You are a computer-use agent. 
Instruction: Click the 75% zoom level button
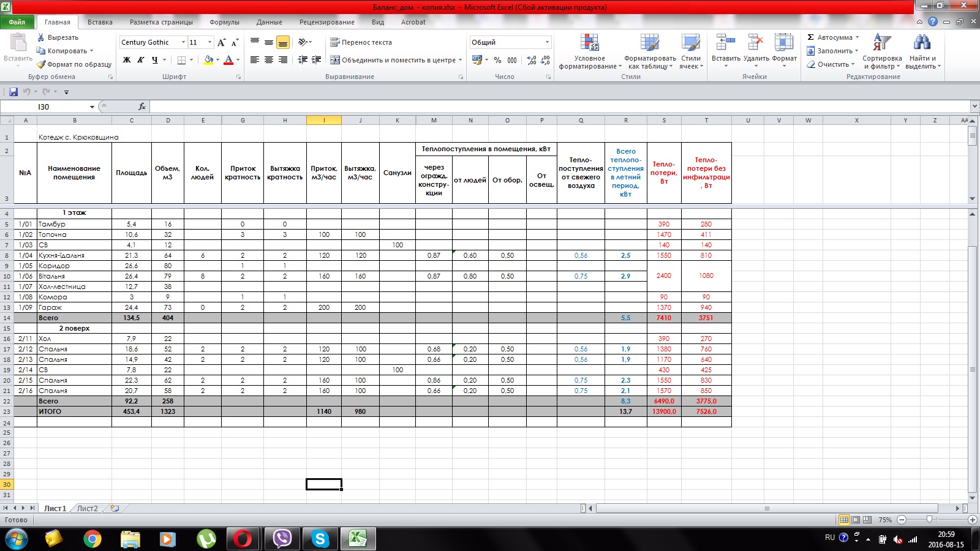point(885,520)
